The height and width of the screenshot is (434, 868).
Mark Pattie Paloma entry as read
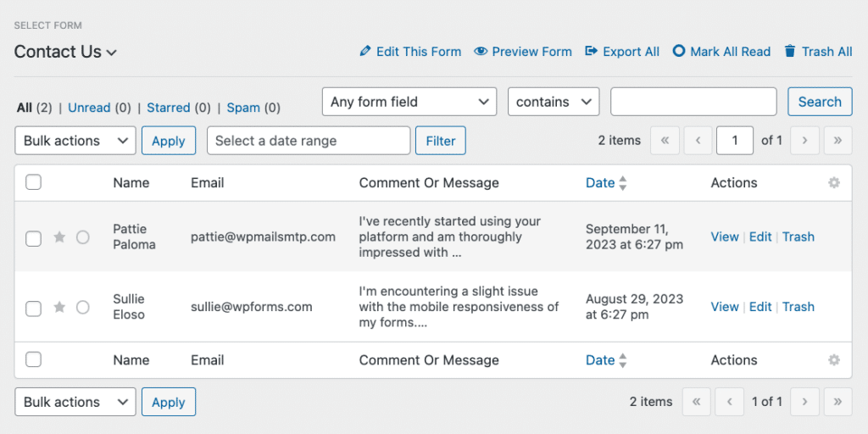(x=83, y=237)
